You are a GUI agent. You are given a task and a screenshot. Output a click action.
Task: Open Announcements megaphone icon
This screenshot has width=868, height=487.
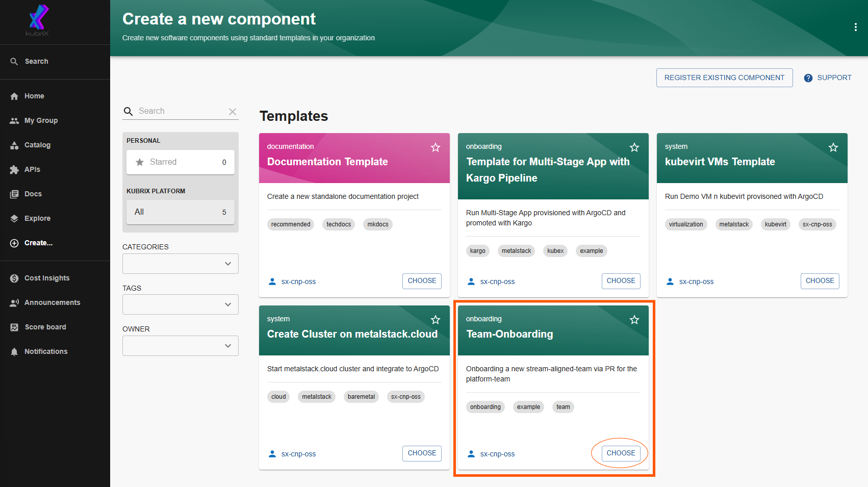click(x=14, y=303)
